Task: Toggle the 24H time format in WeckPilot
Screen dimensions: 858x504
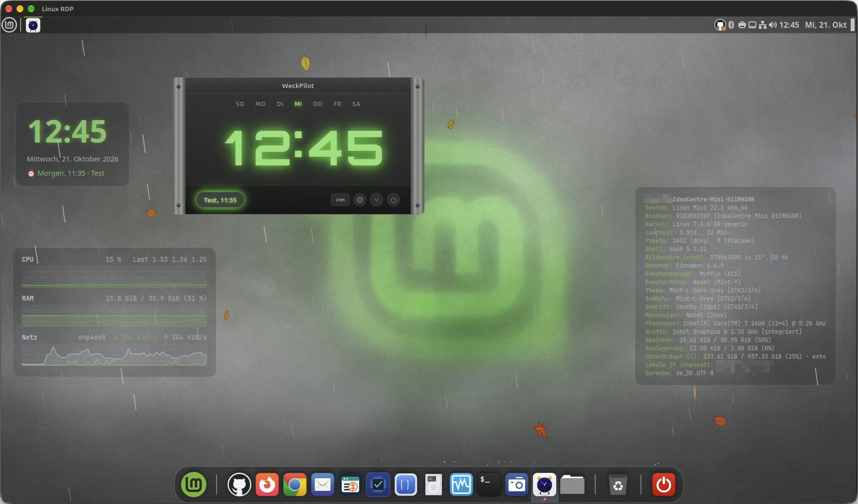Action: 340,200
